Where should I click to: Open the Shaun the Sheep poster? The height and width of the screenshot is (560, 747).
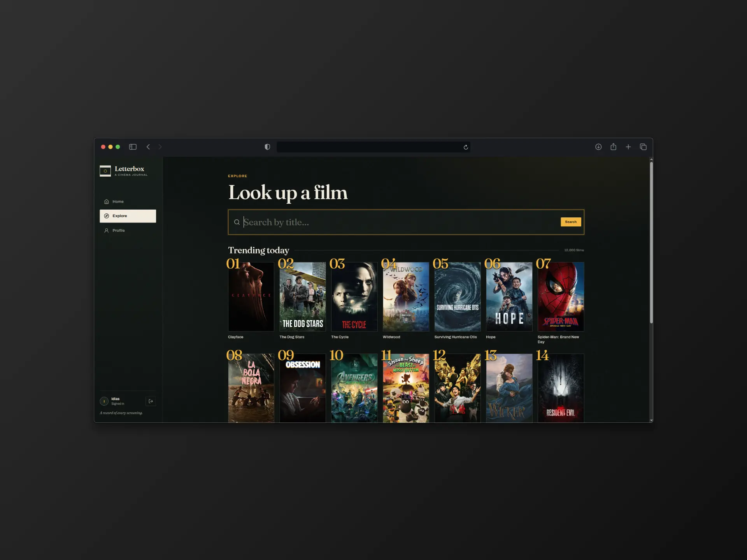pyautogui.click(x=406, y=388)
